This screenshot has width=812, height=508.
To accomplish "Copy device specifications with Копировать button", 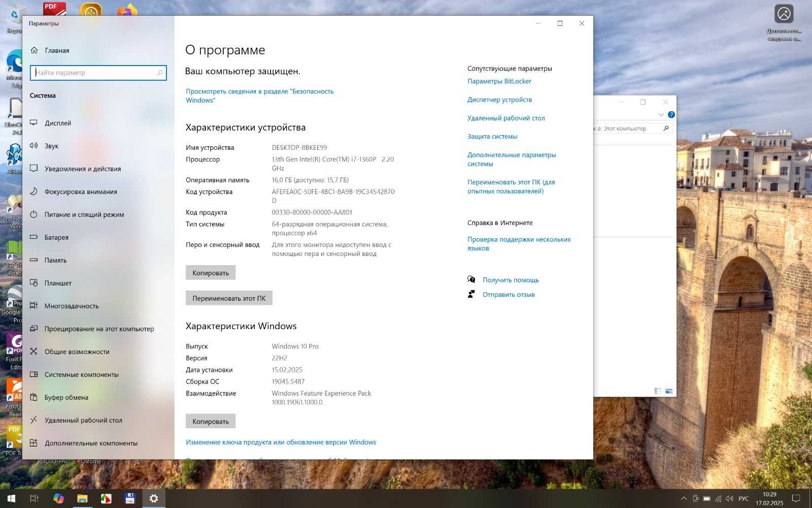I will coord(211,273).
